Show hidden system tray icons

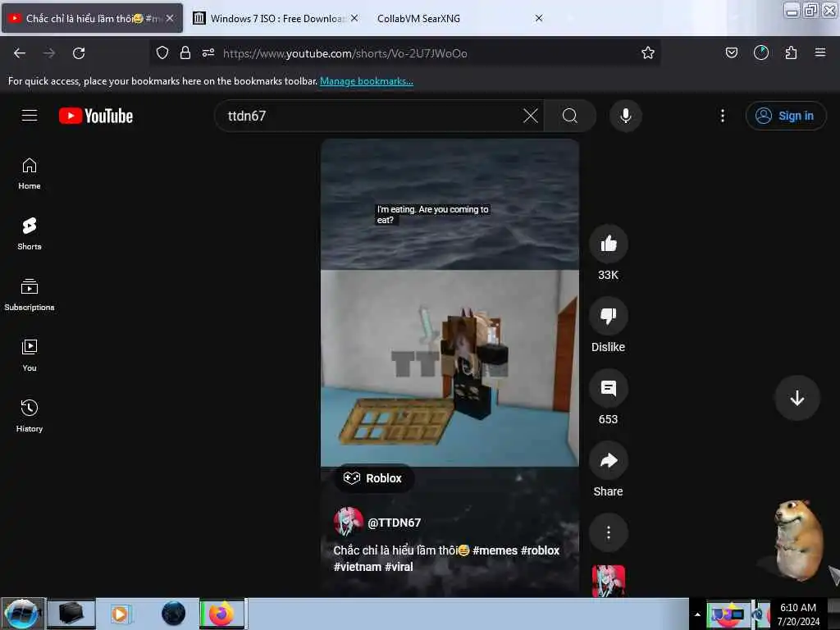point(697,614)
